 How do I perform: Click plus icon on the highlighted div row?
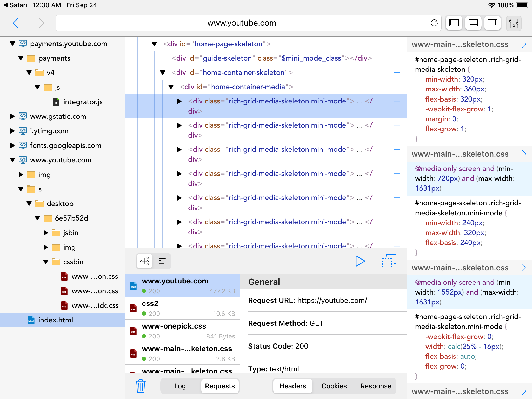click(x=397, y=101)
